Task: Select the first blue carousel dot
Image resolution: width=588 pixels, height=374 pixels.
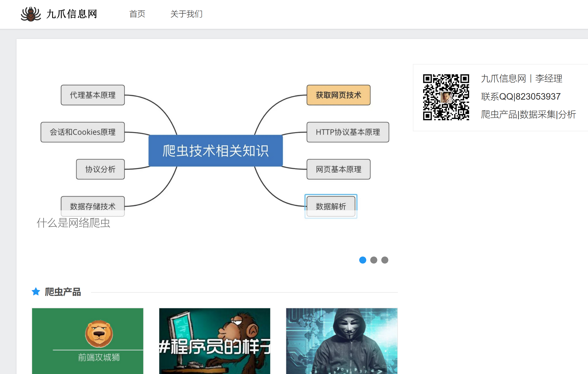Action: pyautogui.click(x=362, y=260)
